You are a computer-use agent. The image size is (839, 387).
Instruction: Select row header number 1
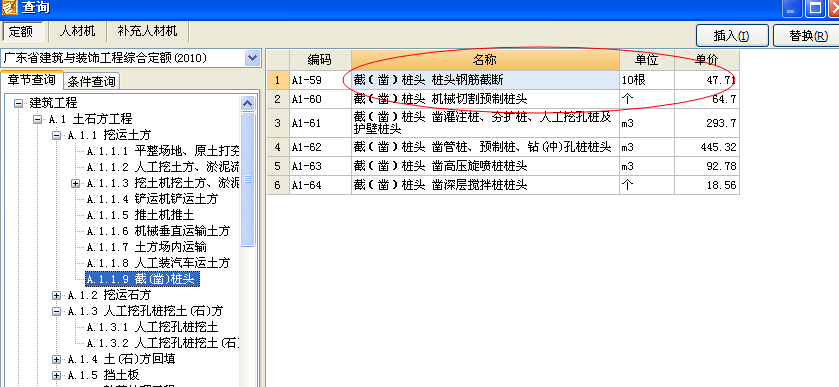[x=278, y=80]
